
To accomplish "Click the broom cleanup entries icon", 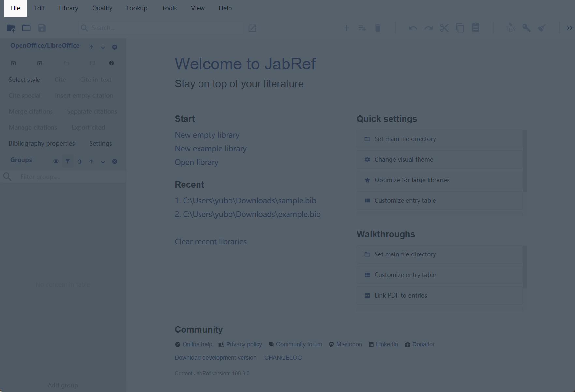I will (x=542, y=28).
